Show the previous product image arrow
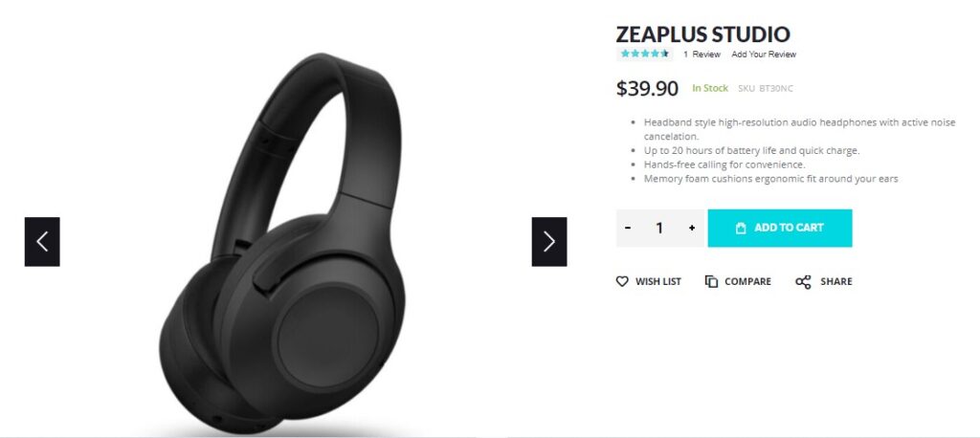Image resolution: width=980 pixels, height=438 pixels. [42, 242]
